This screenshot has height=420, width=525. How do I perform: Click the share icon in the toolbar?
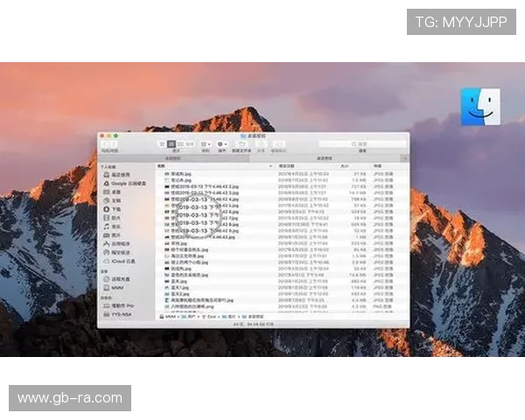257,143
